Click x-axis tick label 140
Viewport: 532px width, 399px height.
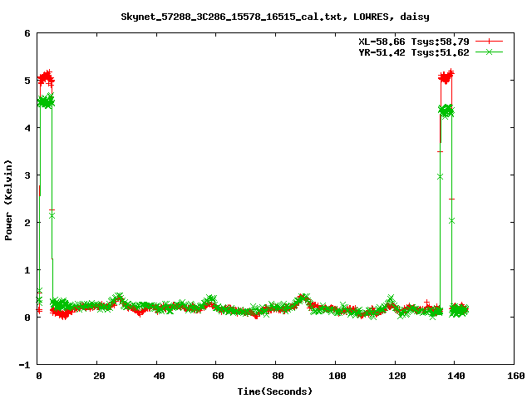(456, 376)
